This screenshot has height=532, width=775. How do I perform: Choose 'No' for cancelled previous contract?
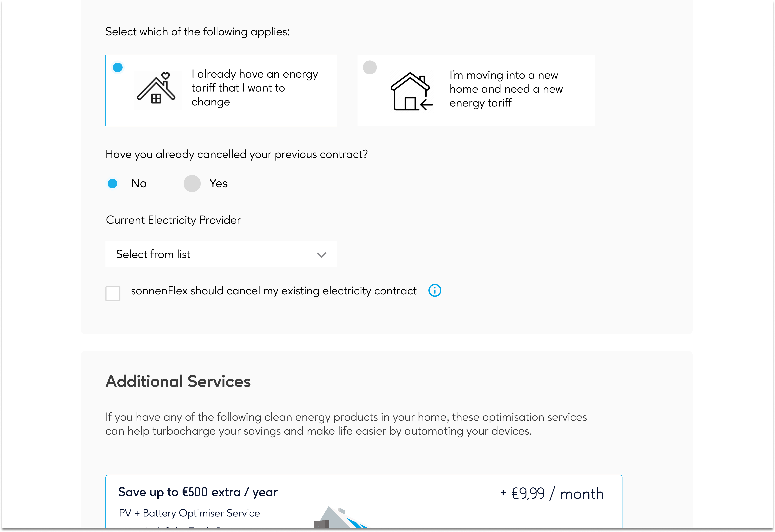coord(112,183)
